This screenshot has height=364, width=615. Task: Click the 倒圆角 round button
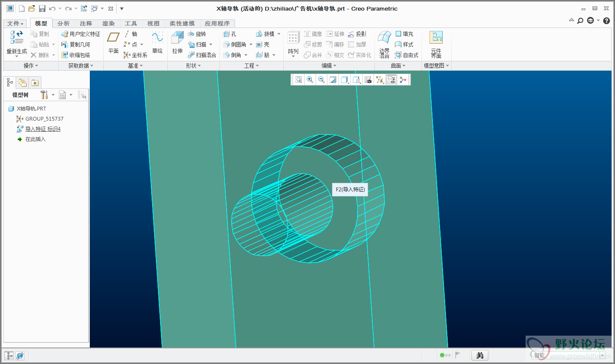pyautogui.click(x=235, y=44)
